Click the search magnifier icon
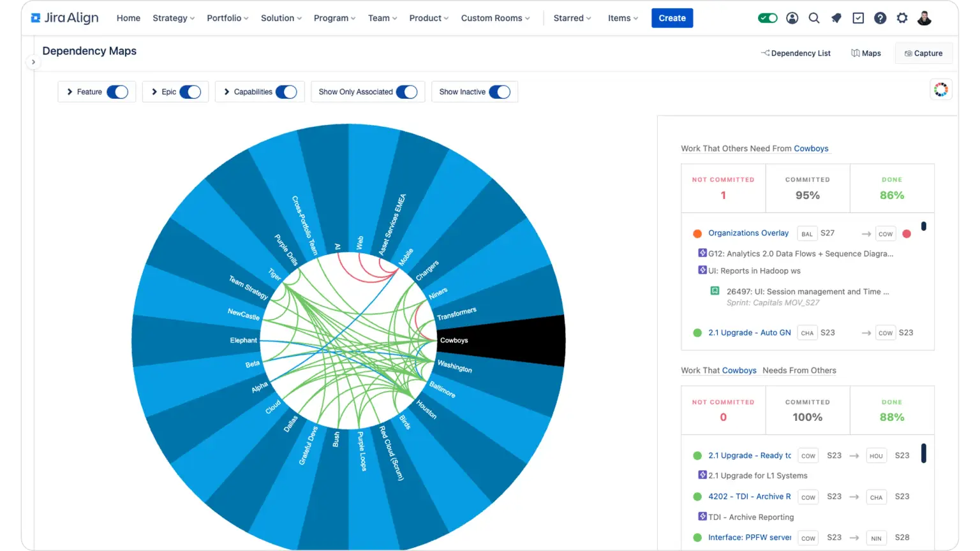980x551 pixels. [814, 18]
